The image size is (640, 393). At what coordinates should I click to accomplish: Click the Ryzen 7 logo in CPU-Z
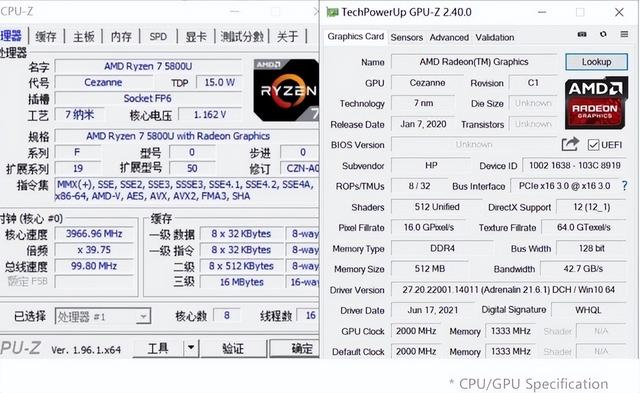pos(286,90)
